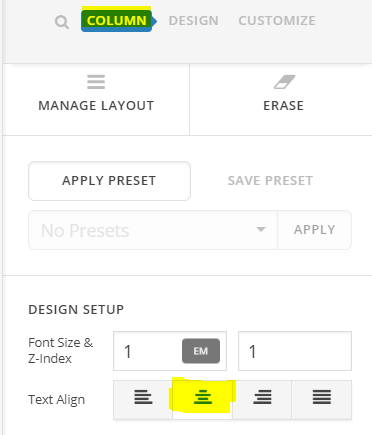Screen dimensions: 372x435
Task: Click the search magnifier icon
Action: point(62,22)
